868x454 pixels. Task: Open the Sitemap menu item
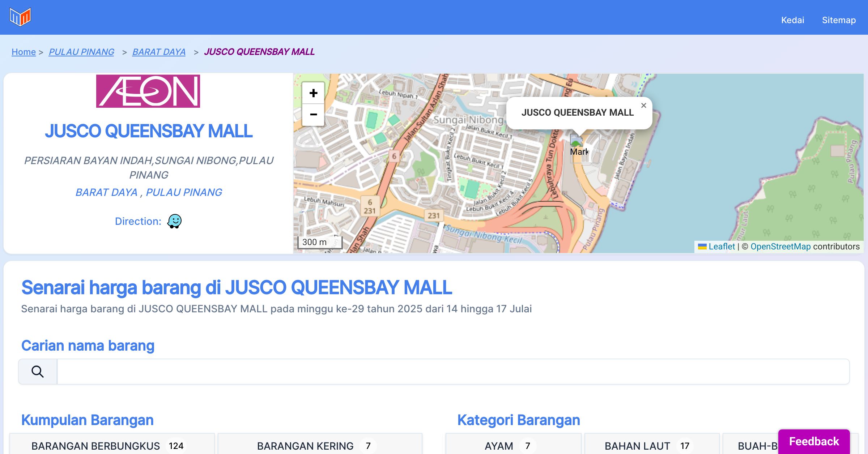pyautogui.click(x=839, y=20)
